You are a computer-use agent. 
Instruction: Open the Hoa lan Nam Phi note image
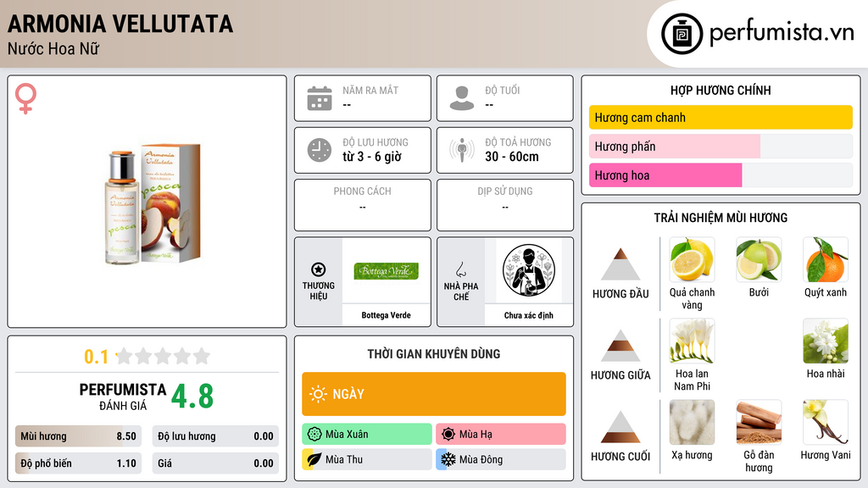point(692,341)
